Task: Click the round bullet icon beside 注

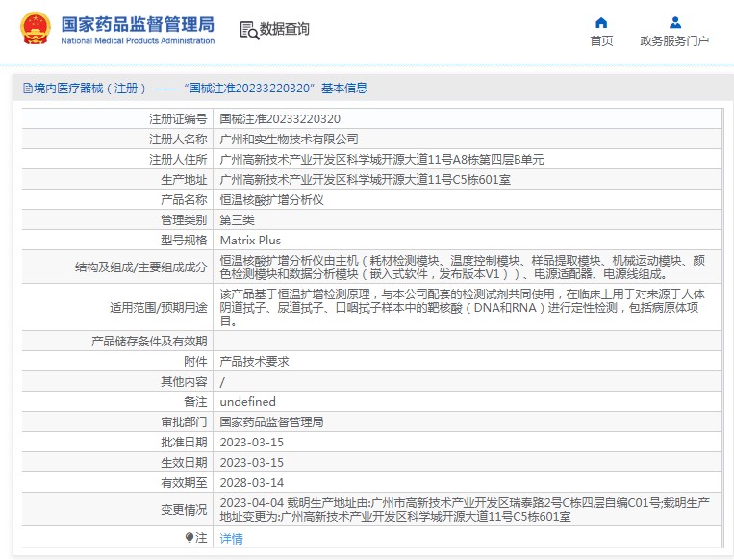Action: click(x=190, y=538)
